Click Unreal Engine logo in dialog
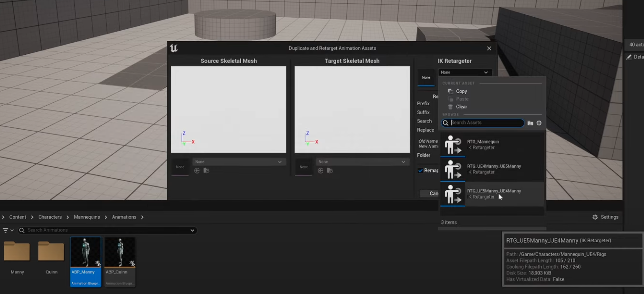The width and height of the screenshot is (644, 294). coord(174,48)
